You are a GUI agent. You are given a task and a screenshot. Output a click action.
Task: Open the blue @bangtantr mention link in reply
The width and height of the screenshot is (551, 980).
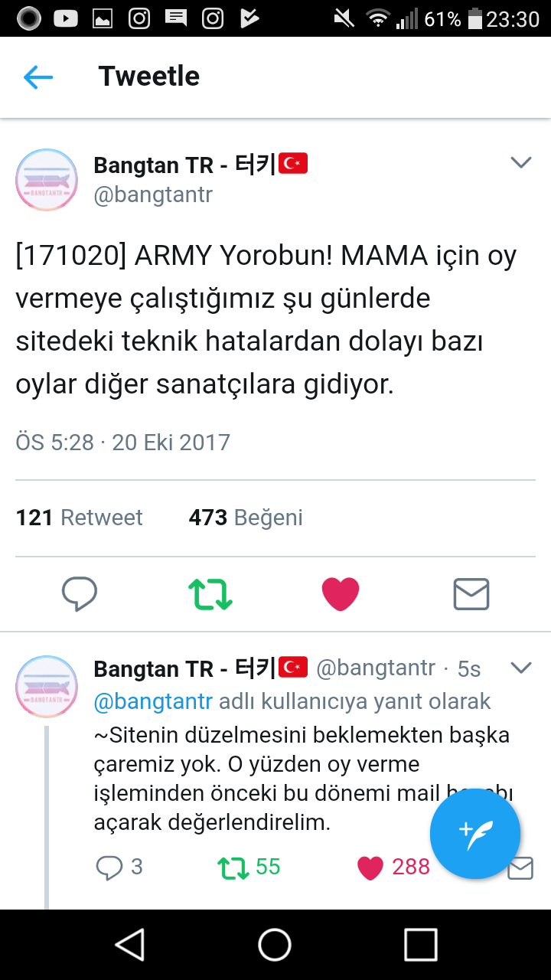[x=153, y=701]
